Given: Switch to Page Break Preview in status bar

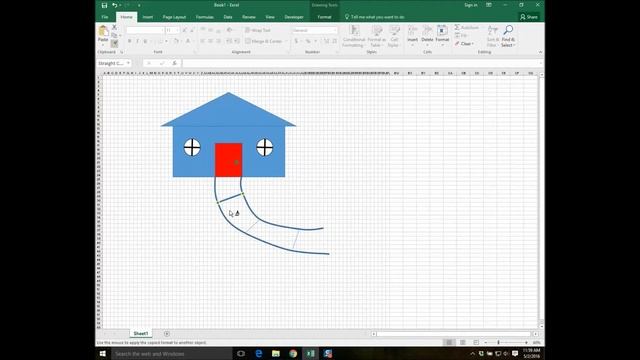Looking at the screenshot, I should point(476,342).
